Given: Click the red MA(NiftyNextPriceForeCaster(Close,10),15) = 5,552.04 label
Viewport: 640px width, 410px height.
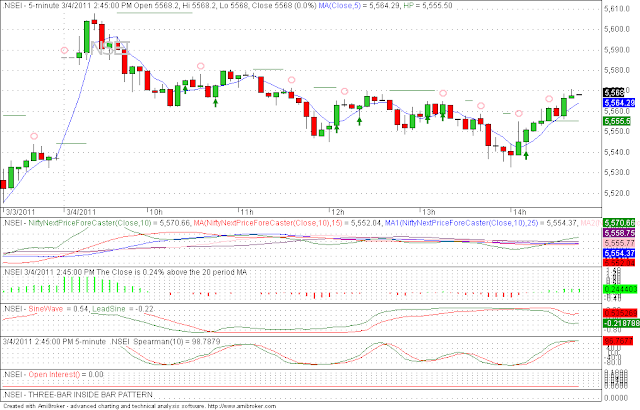Looking at the screenshot, I should [x=287, y=223].
